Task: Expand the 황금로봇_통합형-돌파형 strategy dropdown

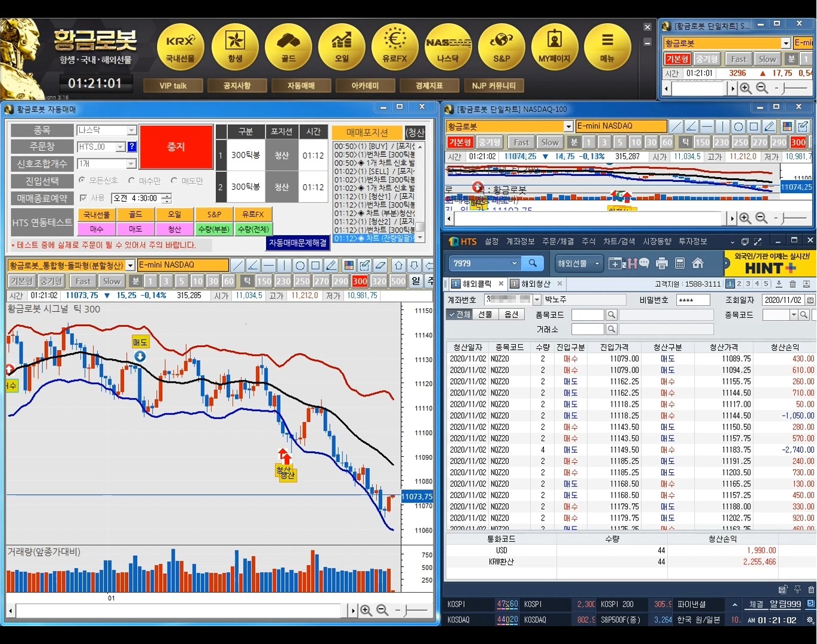Action: pyautogui.click(x=131, y=265)
